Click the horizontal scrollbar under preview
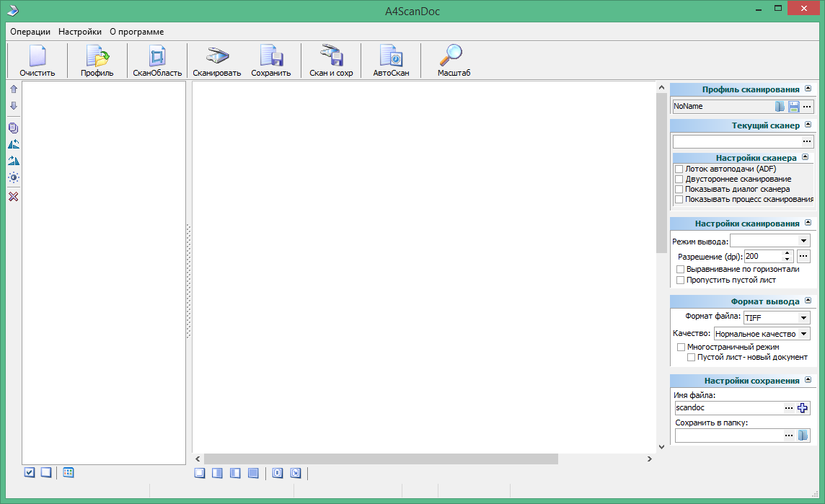Viewport: 825px width, 504px height. (381, 459)
